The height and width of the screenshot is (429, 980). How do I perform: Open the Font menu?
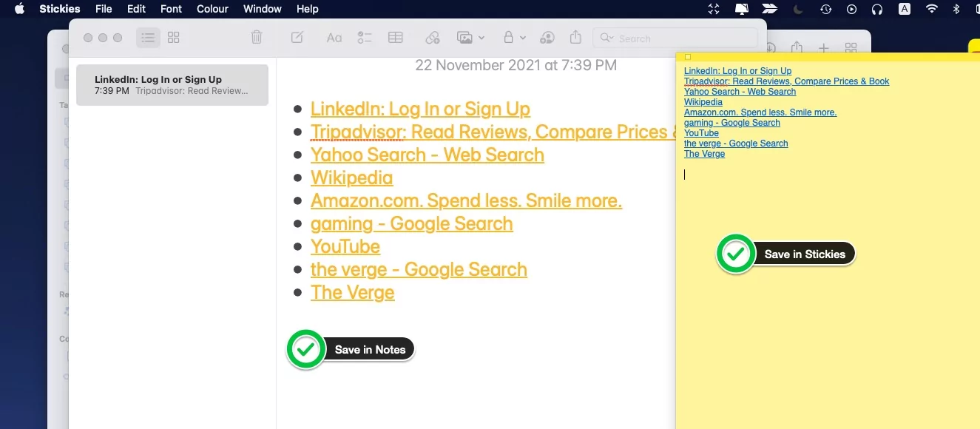click(x=171, y=9)
